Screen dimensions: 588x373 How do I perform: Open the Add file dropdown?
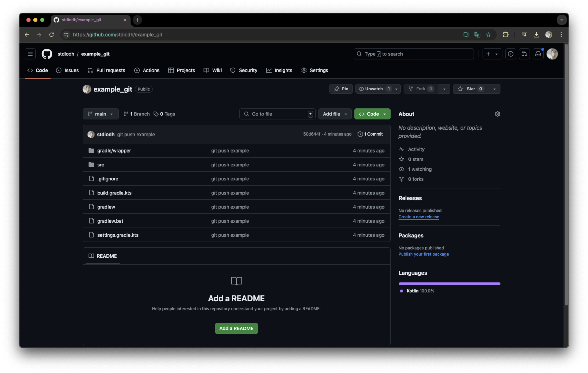335,114
